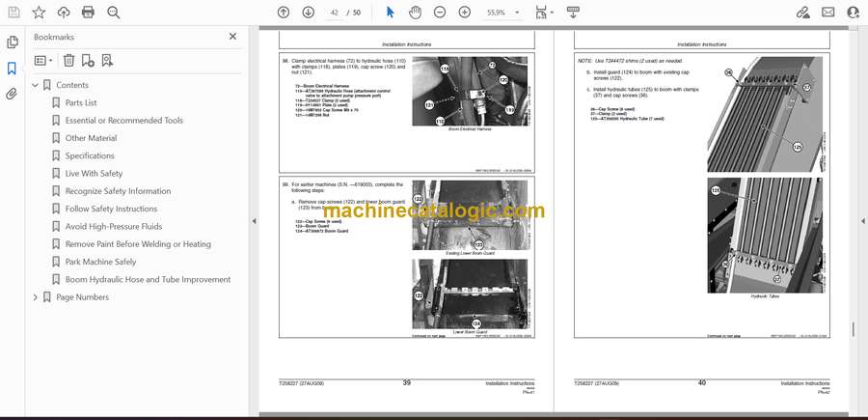Toggle the Page Thumbnails panel
This screenshot has width=868, height=420.
pyautogui.click(x=12, y=42)
